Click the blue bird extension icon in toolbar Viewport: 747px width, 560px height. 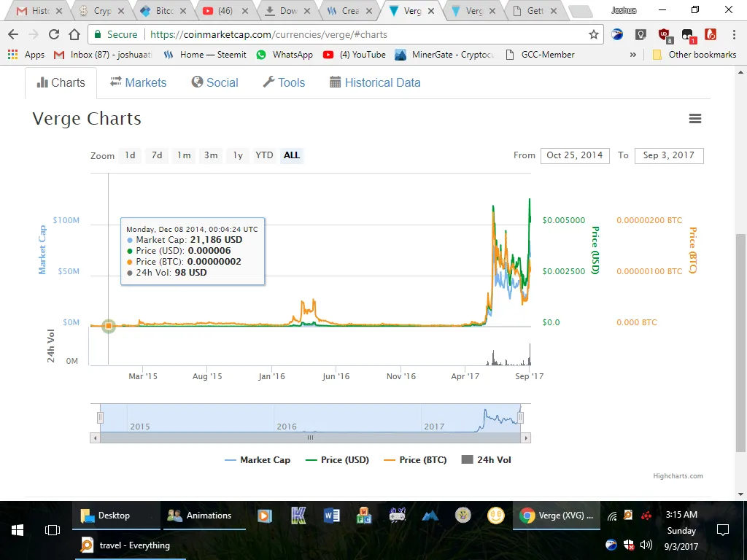pos(617,34)
